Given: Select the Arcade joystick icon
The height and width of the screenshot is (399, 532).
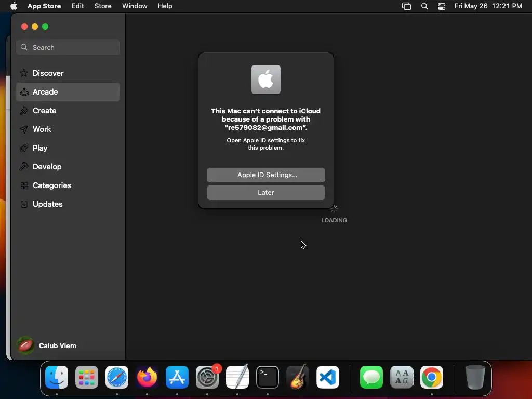Looking at the screenshot, I should (x=24, y=91).
